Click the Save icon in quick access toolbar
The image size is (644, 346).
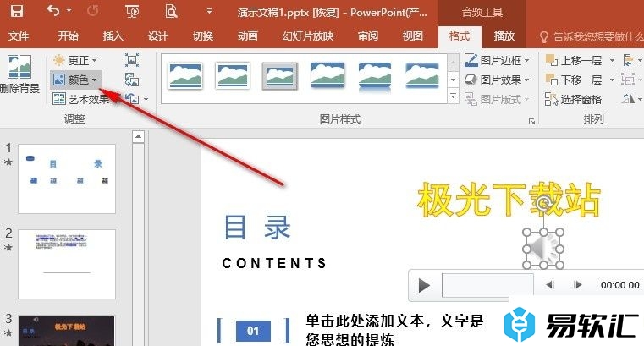pos(16,12)
